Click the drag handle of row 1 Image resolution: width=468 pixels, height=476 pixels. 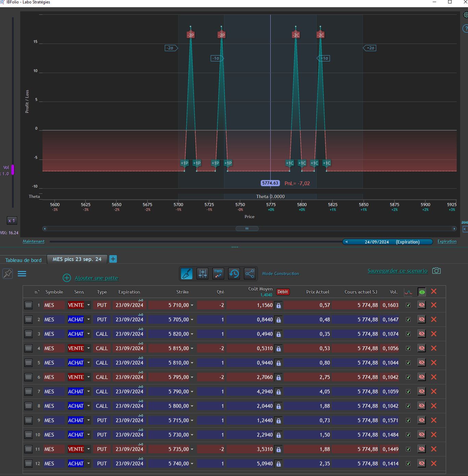pyautogui.click(x=28, y=305)
